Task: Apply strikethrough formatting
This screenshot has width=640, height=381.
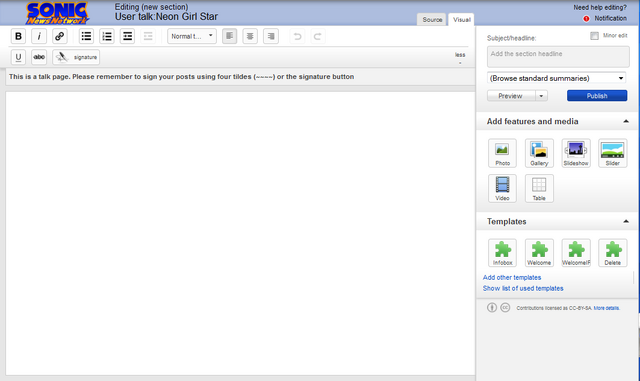Action: pyautogui.click(x=39, y=57)
